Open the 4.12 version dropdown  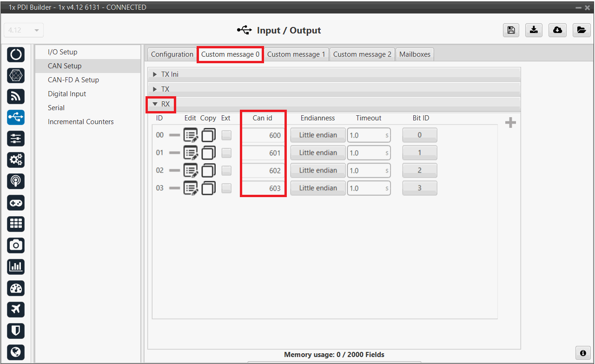point(23,30)
